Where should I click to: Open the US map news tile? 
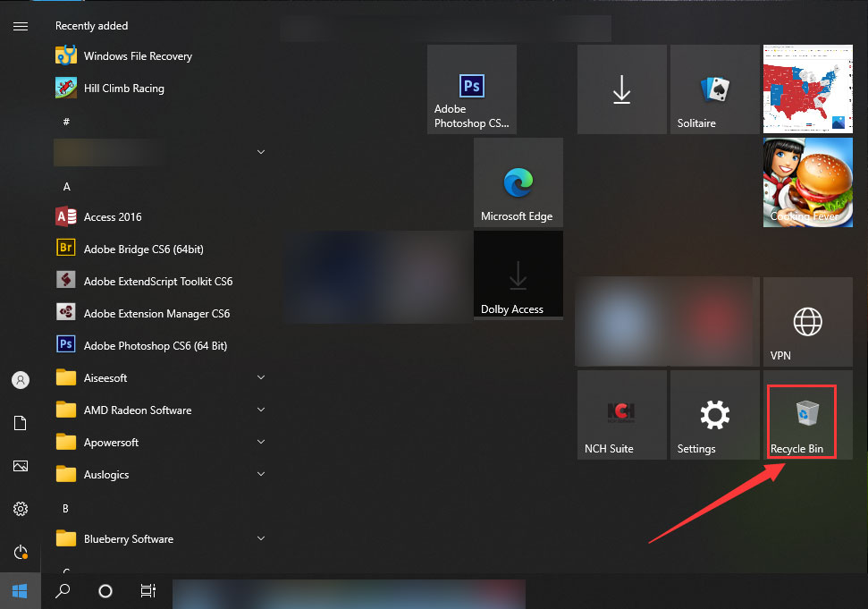(x=808, y=89)
